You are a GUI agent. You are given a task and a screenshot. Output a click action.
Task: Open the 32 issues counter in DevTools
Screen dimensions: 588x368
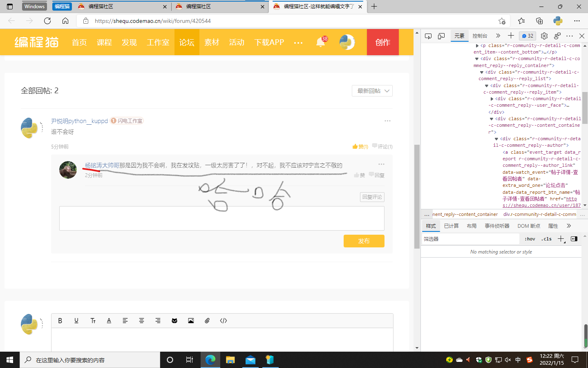[528, 36]
